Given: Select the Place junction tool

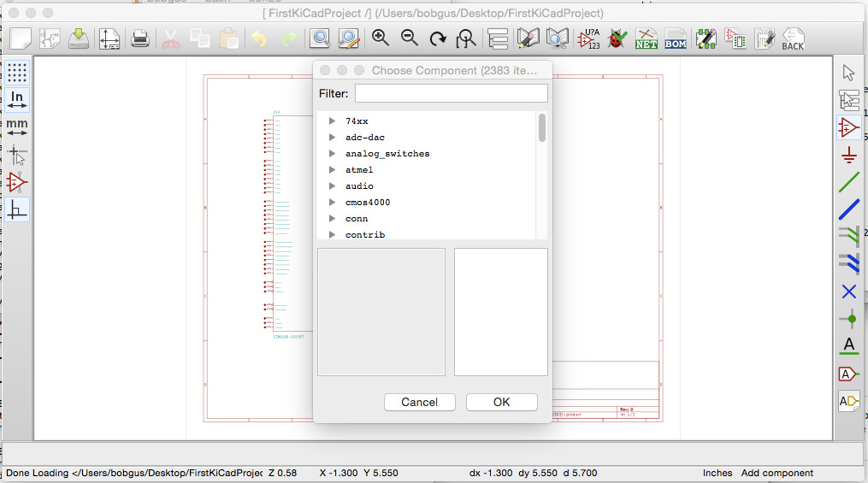Looking at the screenshot, I should (x=848, y=319).
